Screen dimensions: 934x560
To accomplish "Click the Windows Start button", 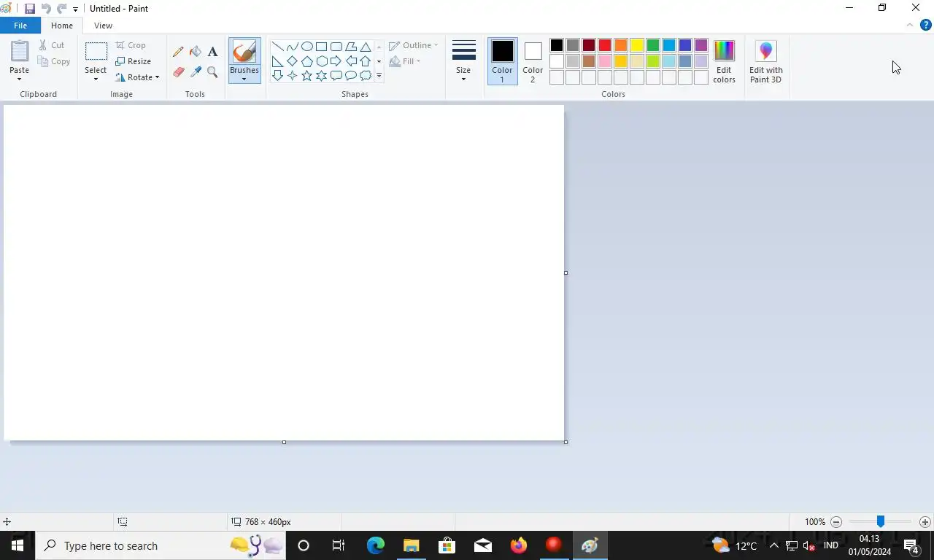I will [x=18, y=545].
